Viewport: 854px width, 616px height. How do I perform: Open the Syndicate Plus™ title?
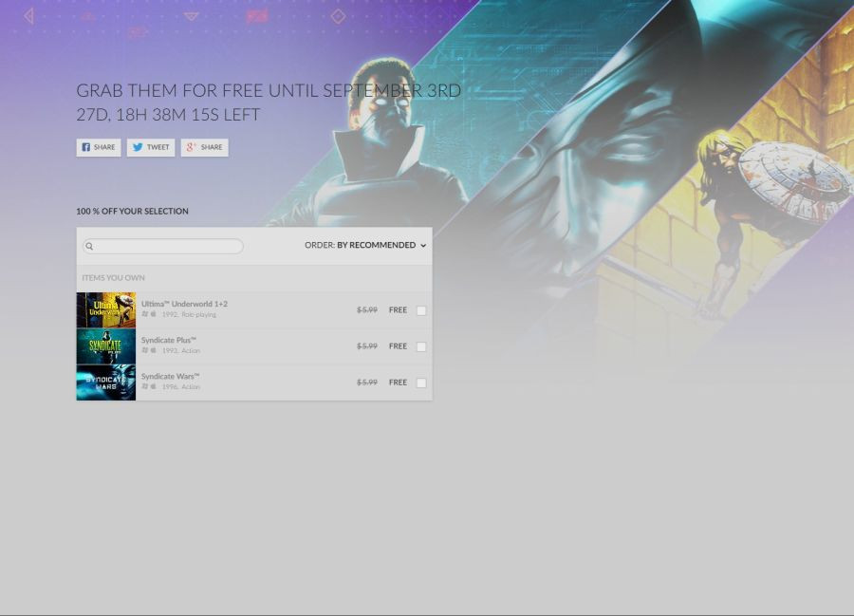click(168, 340)
